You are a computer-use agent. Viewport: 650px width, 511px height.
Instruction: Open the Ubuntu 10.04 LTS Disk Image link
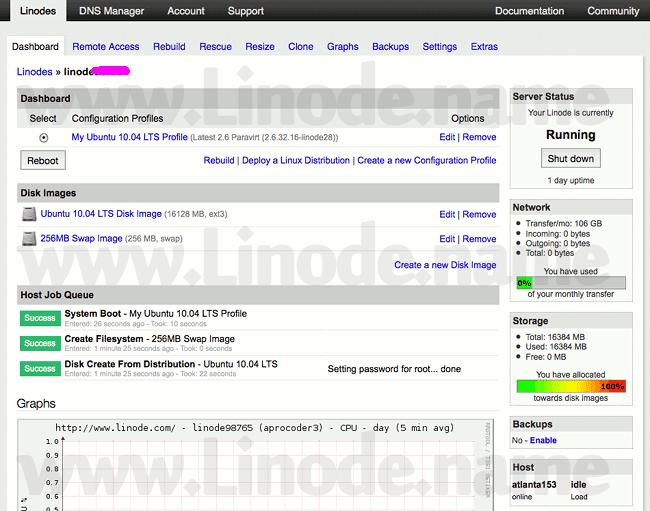101,214
